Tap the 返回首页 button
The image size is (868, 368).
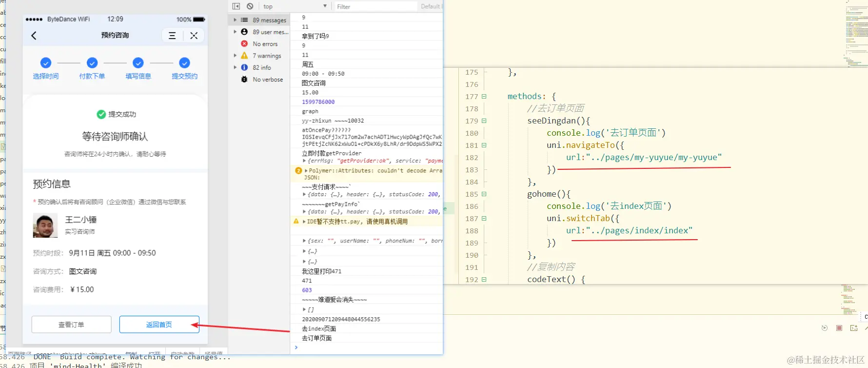pyautogui.click(x=159, y=325)
